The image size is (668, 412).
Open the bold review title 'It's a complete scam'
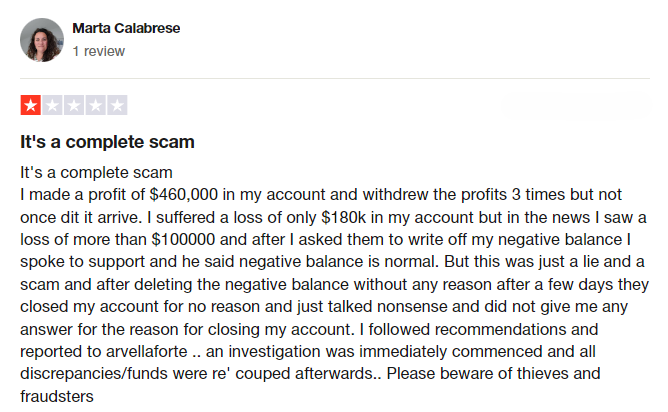107,142
